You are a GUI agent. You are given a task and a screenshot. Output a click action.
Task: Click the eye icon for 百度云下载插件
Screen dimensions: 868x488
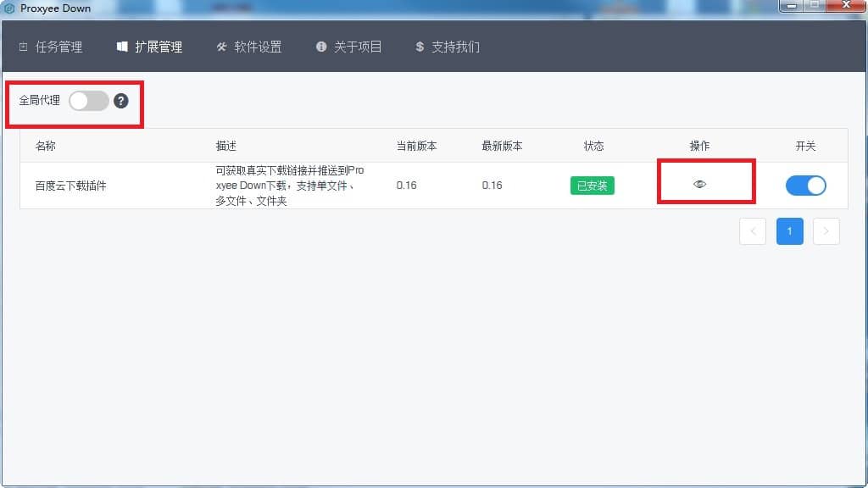pos(699,184)
